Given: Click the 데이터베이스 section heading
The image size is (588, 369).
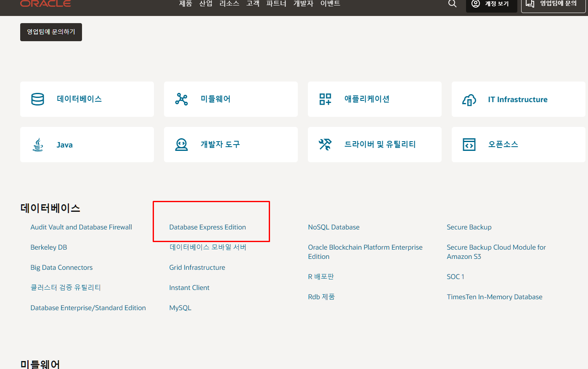Looking at the screenshot, I should pos(50,208).
